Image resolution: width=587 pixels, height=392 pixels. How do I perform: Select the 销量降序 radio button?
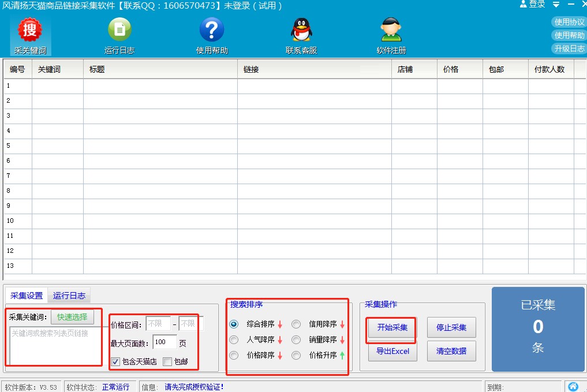tap(296, 339)
